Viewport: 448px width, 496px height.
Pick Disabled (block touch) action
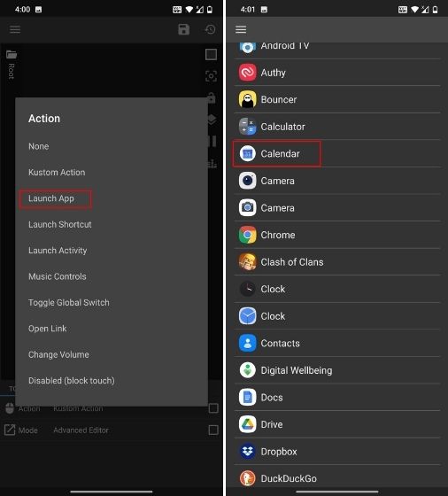72,381
